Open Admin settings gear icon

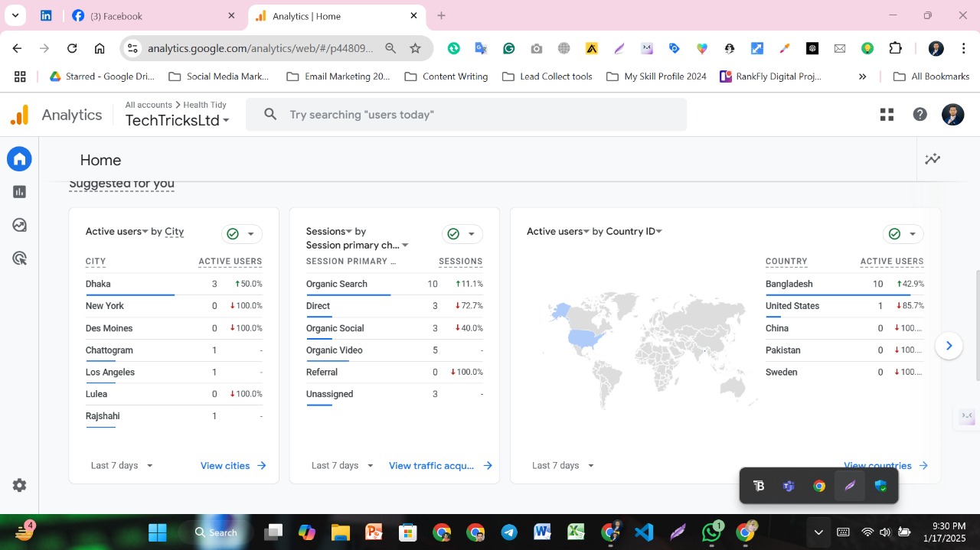20,486
